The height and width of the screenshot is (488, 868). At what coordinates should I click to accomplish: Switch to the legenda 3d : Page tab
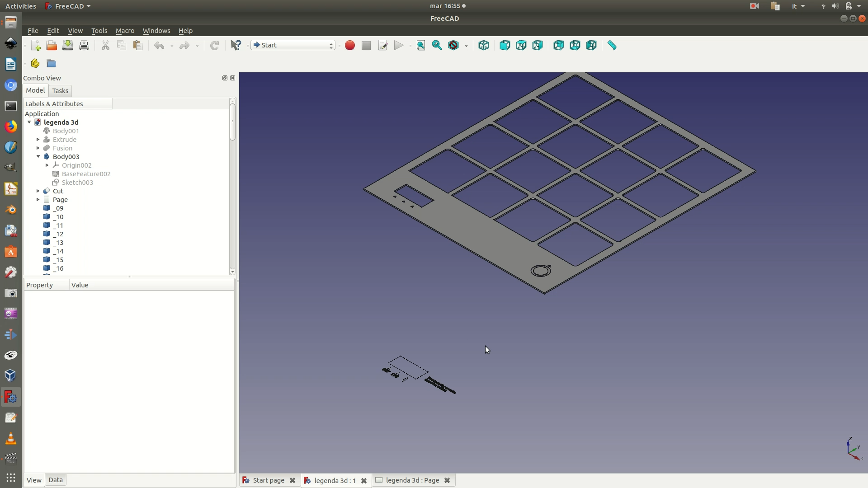click(x=412, y=480)
